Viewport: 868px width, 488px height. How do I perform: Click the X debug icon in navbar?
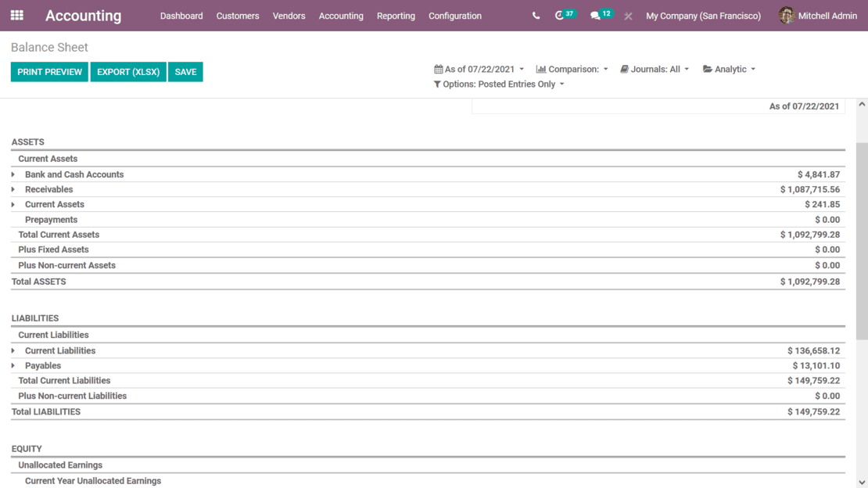[628, 16]
